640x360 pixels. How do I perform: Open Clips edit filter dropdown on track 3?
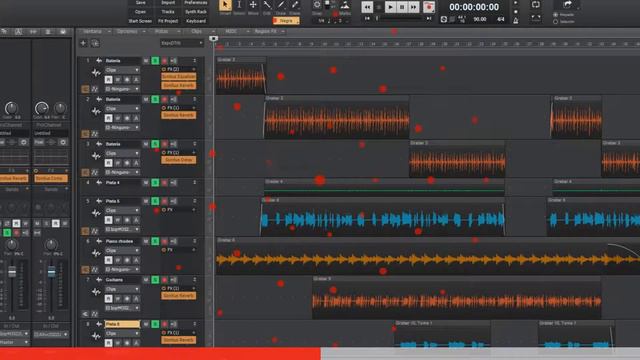point(122,153)
